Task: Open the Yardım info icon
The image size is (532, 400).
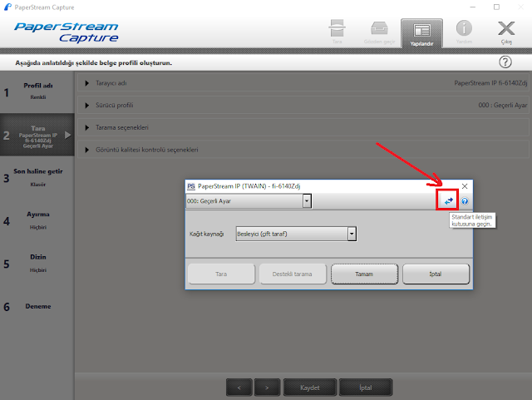Action: click(464, 32)
